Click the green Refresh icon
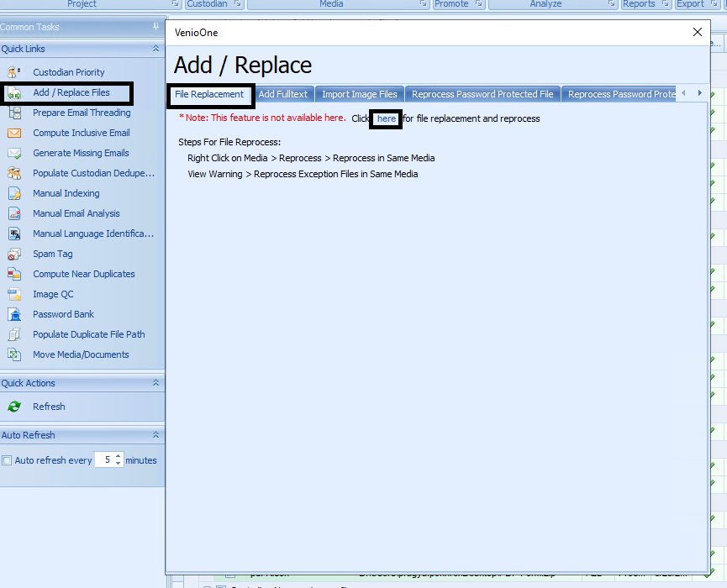 [x=14, y=407]
